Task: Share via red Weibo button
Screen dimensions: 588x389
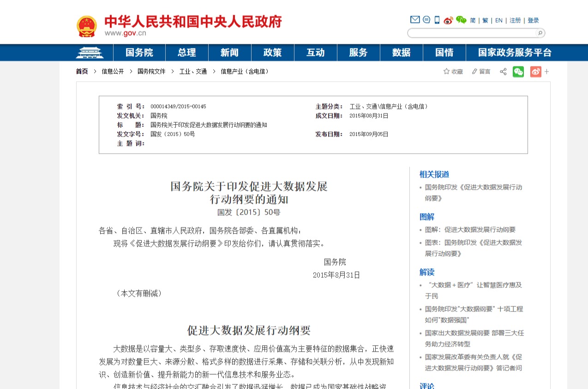Action: point(535,72)
